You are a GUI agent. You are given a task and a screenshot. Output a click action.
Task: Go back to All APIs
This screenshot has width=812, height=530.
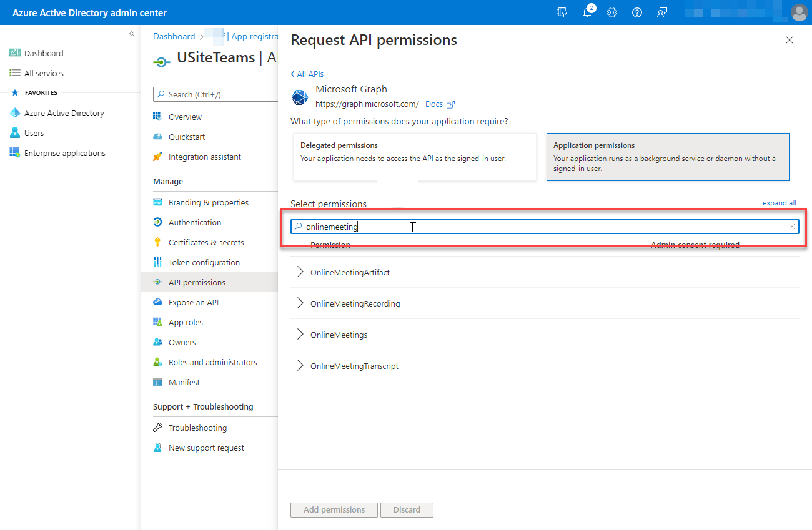tap(307, 74)
